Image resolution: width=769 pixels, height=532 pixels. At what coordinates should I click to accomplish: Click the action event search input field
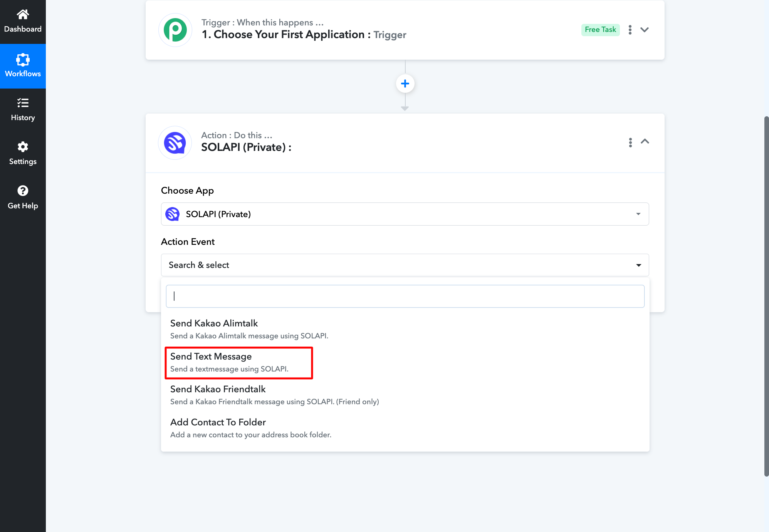click(405, 296)
